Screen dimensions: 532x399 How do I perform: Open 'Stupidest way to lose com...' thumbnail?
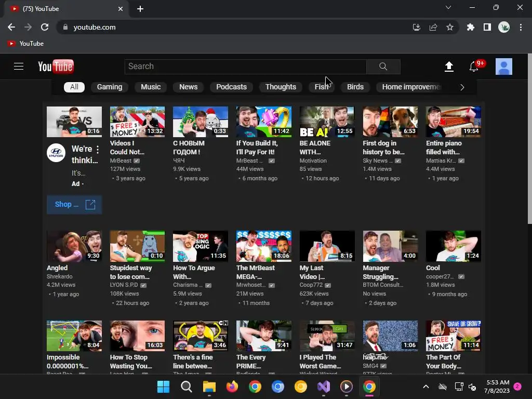click(137, 246)
